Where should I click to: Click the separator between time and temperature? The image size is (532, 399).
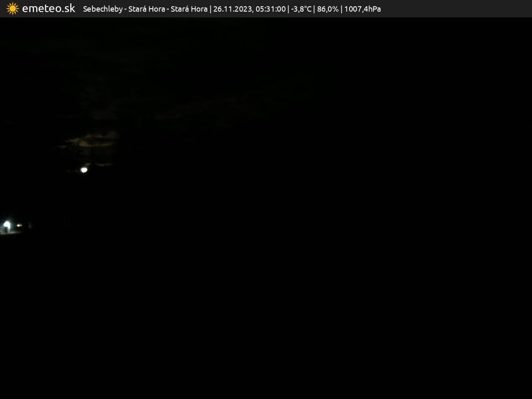tap(288, 9)
